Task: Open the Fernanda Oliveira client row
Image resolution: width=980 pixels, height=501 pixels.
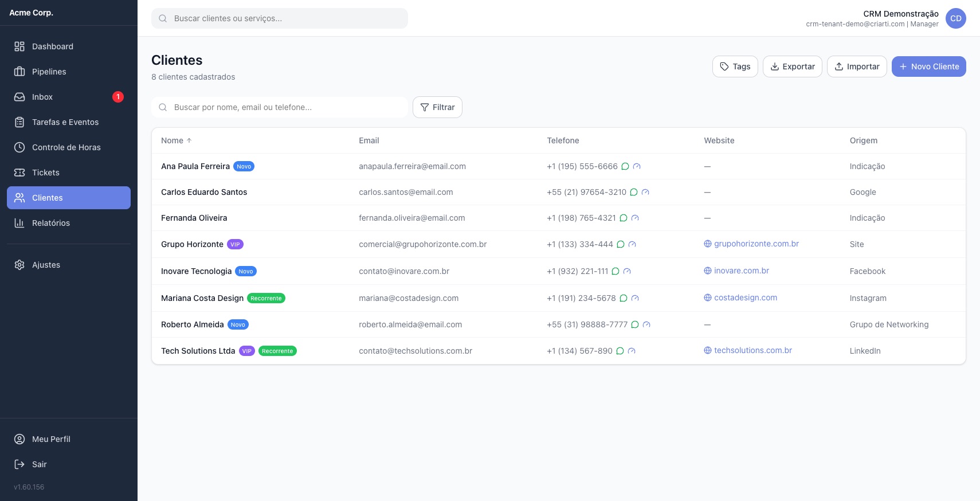Action: (x=559, y=218)
